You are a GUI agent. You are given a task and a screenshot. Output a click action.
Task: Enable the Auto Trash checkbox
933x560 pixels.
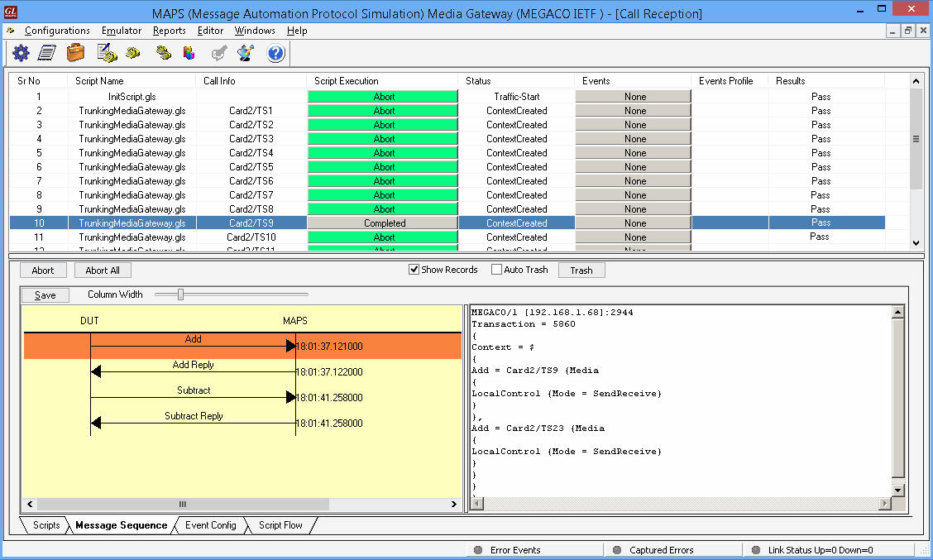click(496, 270)
